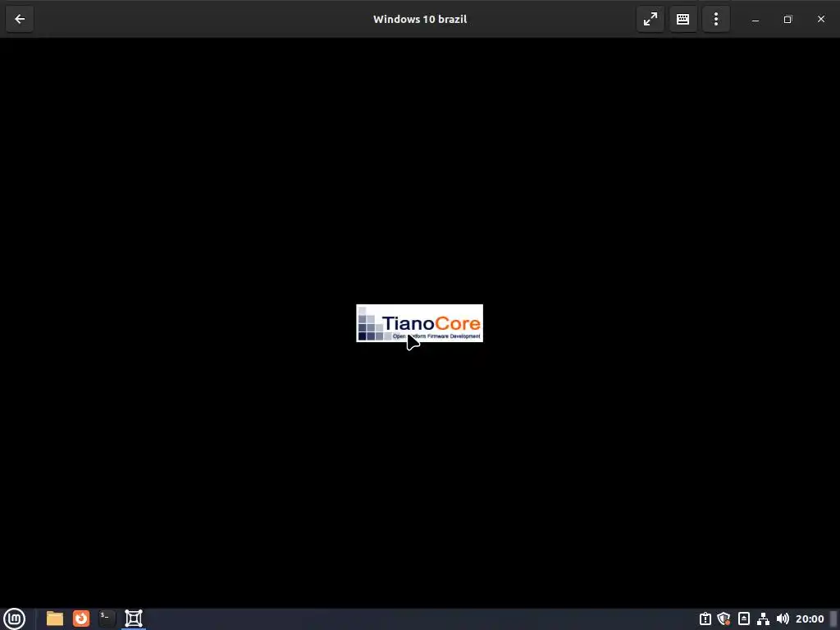Open the sound volume tray icon
840x630 pixels.
coord(783,619)
